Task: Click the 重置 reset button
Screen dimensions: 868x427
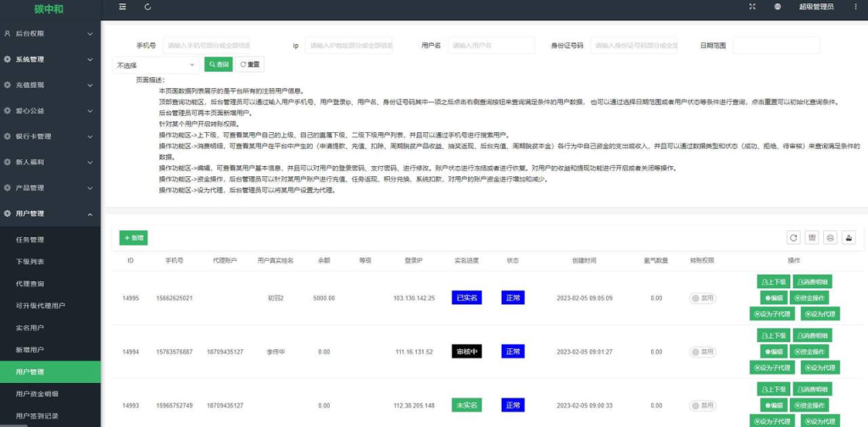Action: (x=250, y=64)
